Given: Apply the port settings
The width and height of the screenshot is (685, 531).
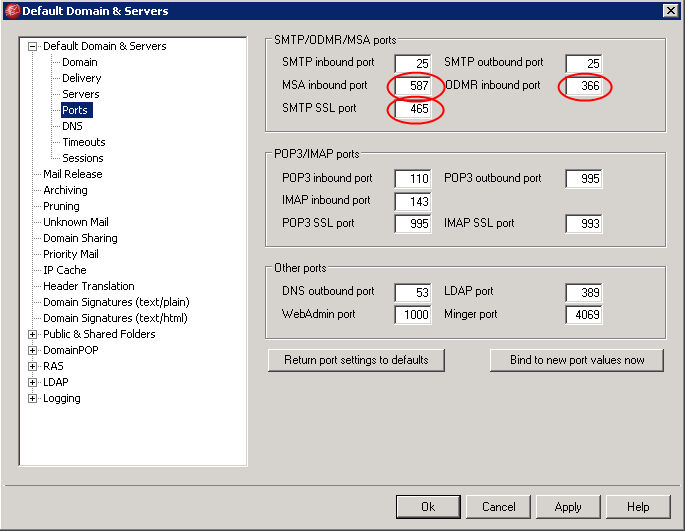Looking at the screenshot, I should pos(568,507).
